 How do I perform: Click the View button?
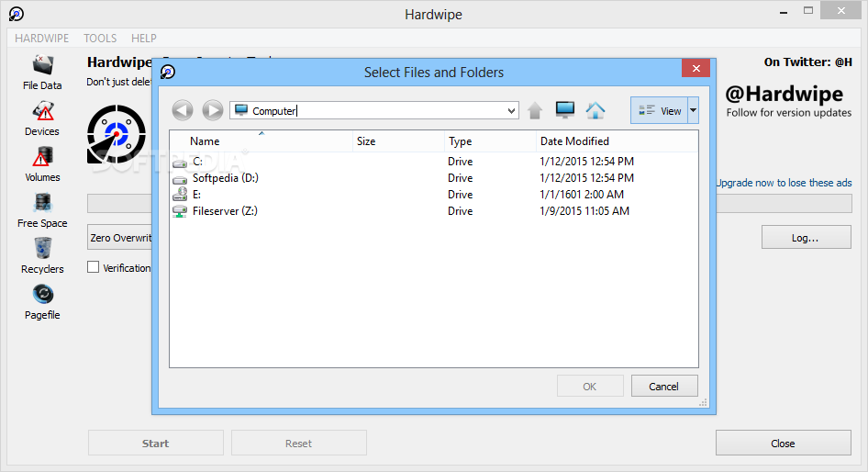pyautogui.click(x=660, y=110)
